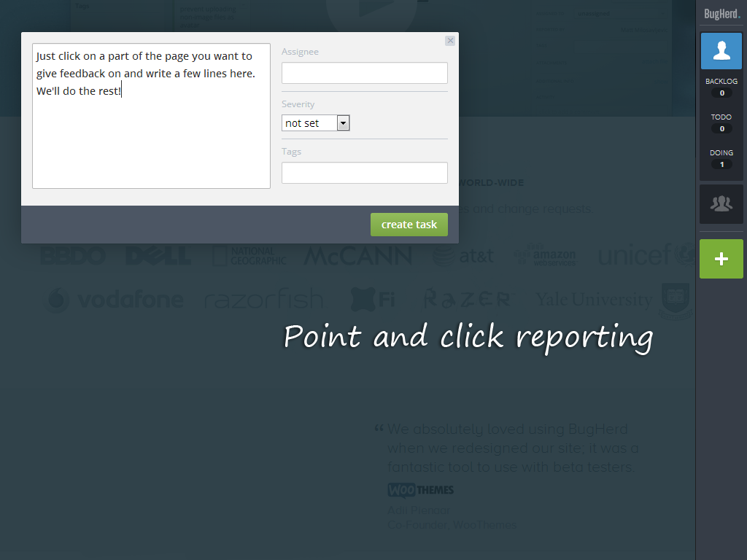Click the BugHerd logo in sidebar
This screenshot has height=560, width=747.
tap(721, 14)
